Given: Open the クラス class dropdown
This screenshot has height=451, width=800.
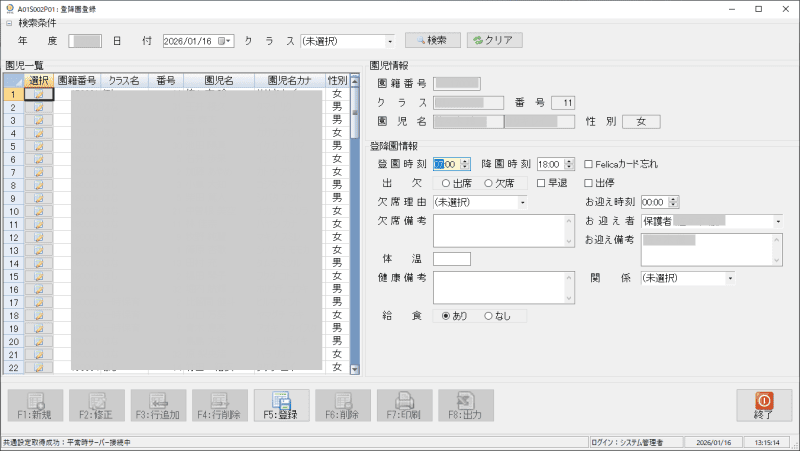Looking at the screenshot, I should [x=390, y=41].
